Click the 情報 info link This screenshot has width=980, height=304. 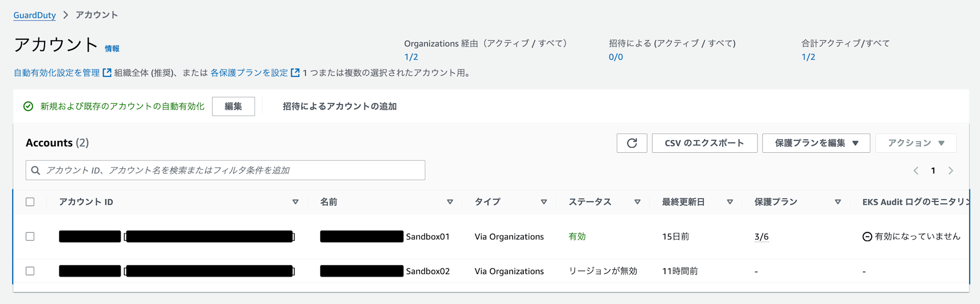pyautogui.click(x=112, y=48)
